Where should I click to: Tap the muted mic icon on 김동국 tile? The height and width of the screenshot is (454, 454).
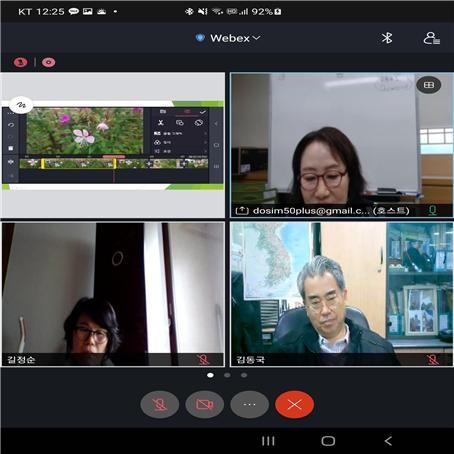[x=433, y=360]
